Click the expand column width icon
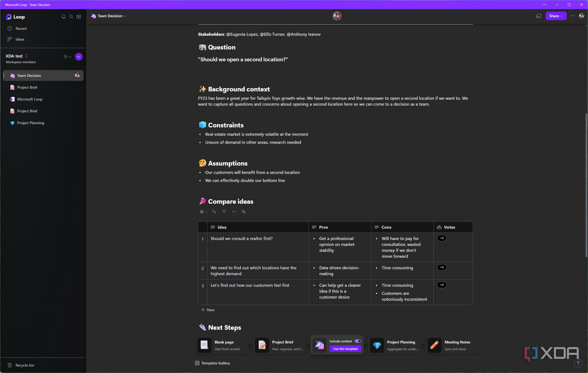 (x=234, y=212)
